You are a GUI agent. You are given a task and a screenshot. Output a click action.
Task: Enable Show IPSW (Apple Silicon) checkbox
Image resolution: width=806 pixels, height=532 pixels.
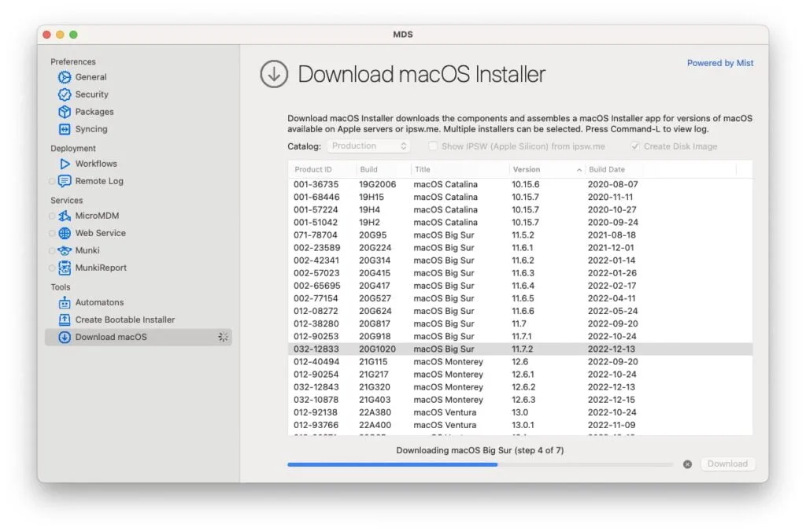point(433,146)
